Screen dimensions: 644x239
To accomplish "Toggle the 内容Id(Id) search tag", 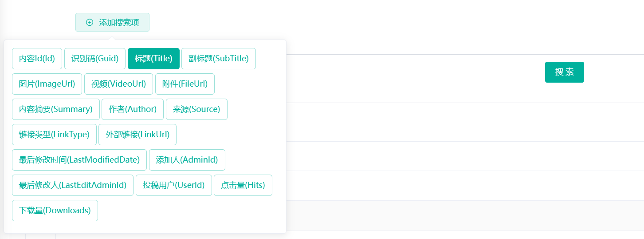I will click(37, 59).
